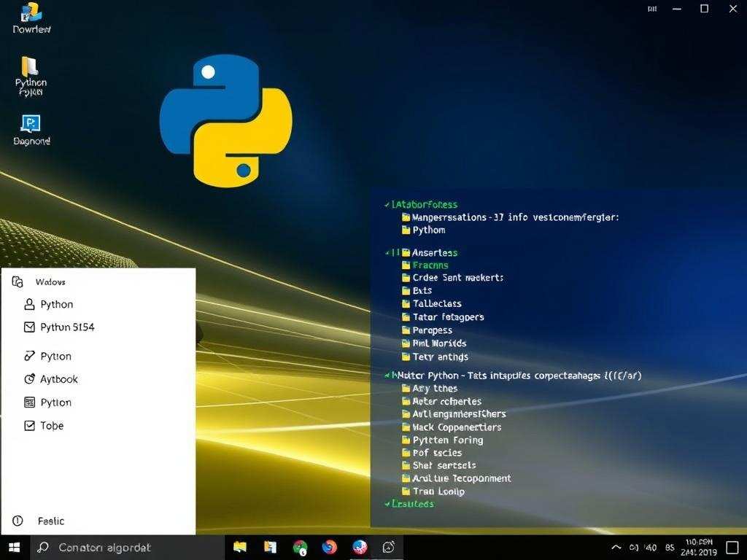
Task: Click the taskbar clock showing 2019
Action: (699, 548)
